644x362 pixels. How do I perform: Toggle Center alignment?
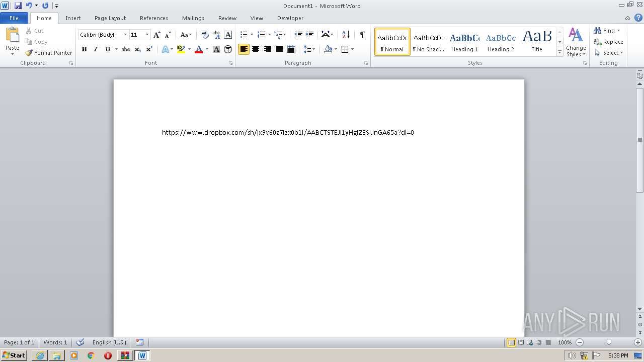(x=256, y=49)
